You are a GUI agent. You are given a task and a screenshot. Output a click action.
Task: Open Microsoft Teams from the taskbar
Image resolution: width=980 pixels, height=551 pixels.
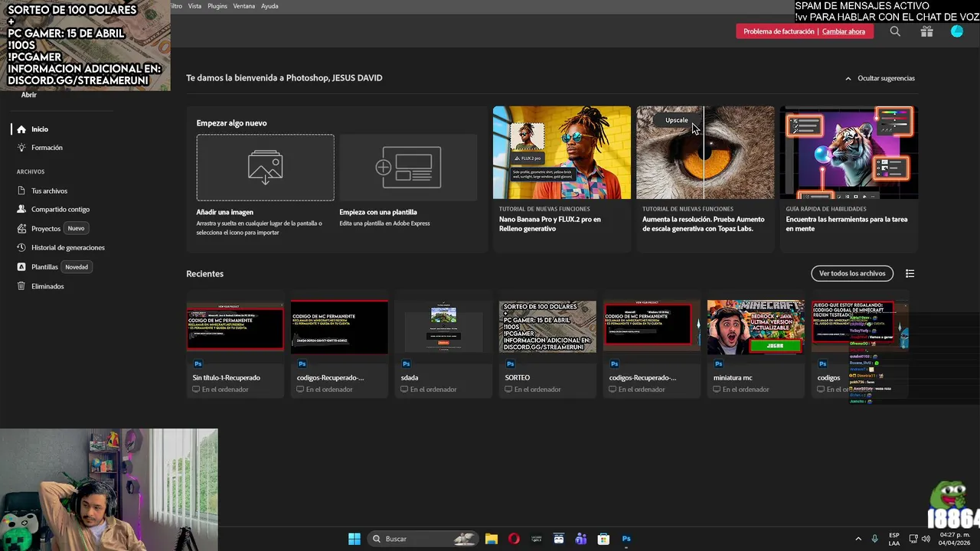coord(581,539)
